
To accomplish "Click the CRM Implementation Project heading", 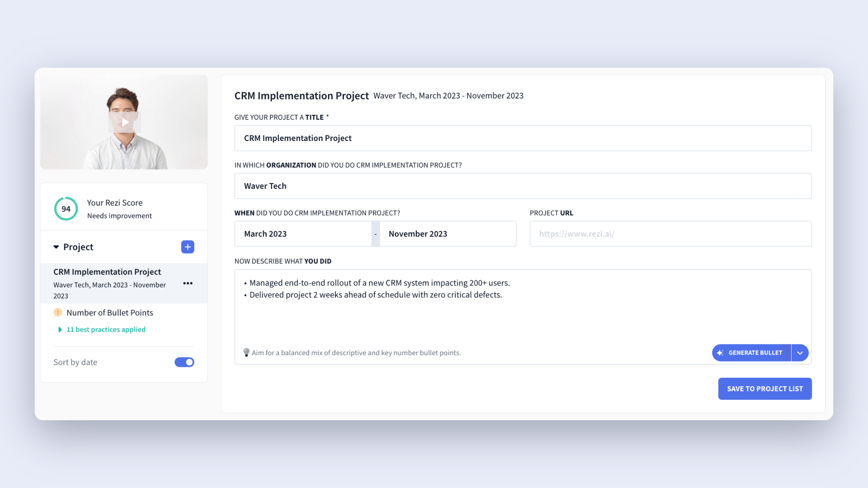I will coord(302,96).
